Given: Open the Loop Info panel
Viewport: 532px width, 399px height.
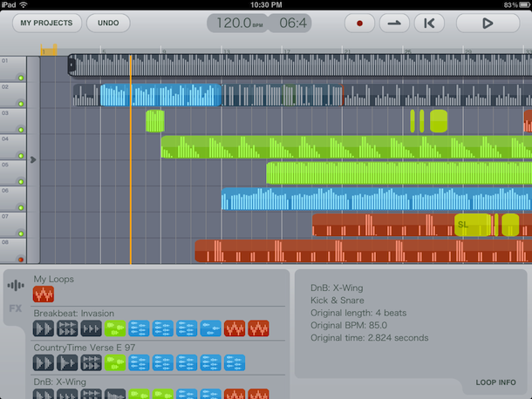Looking at the screenshot, I should click(495, 382).
